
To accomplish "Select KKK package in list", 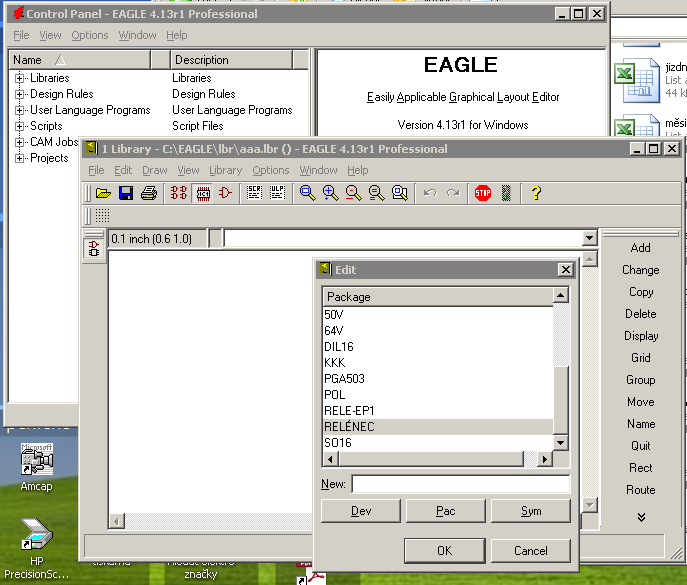I will (x=438, y=363).
